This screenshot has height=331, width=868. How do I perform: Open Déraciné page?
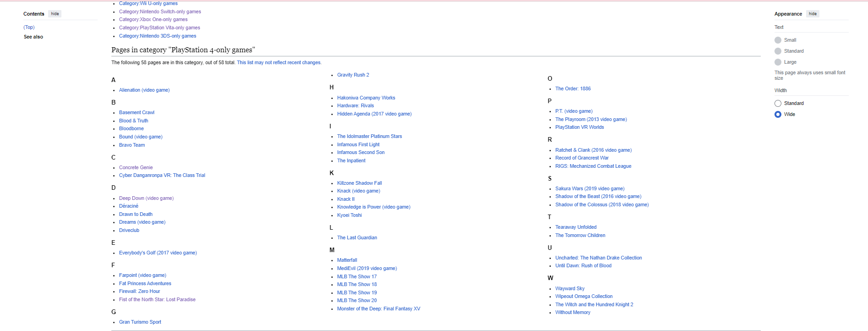(129, 206)
